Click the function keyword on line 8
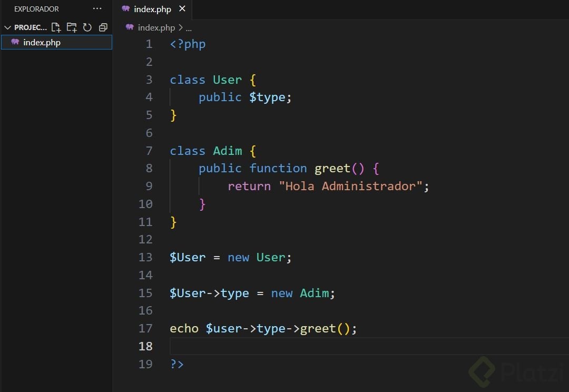569x392 pixels. 278,169
